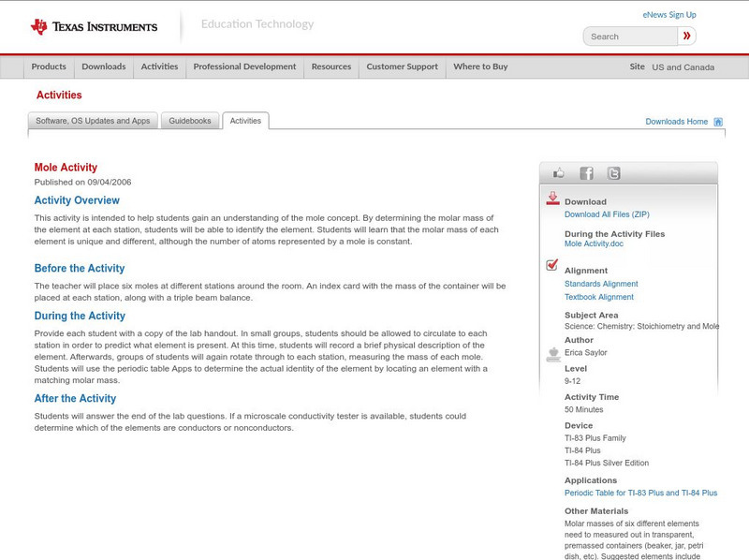Click the Texas Instruments logo

95,27
